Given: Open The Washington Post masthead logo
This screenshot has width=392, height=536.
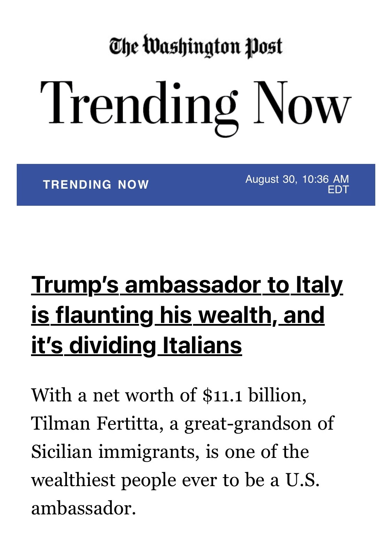Looking at the screenshot, I should 196,46.
